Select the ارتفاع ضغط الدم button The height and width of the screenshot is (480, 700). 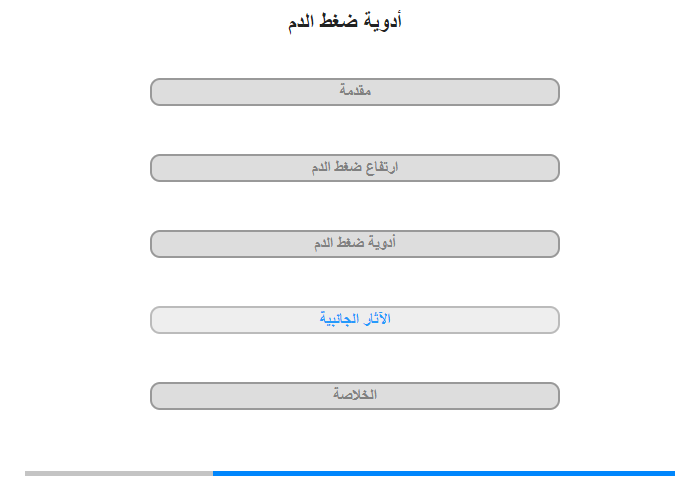click(355, 168)
